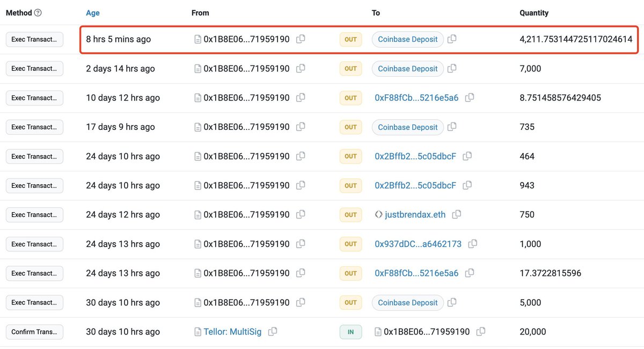Screen dimensions: 644x349
Task: Open the justbrendax.eth address link
Action: [415, 215]
